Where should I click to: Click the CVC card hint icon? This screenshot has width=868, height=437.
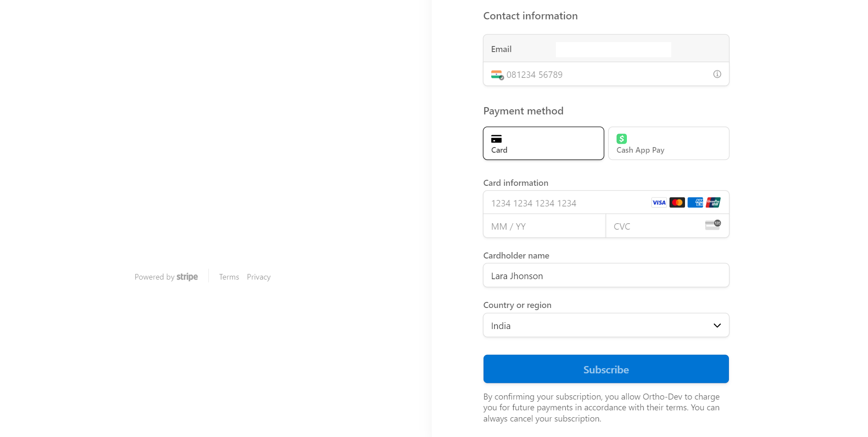point(713,225)
